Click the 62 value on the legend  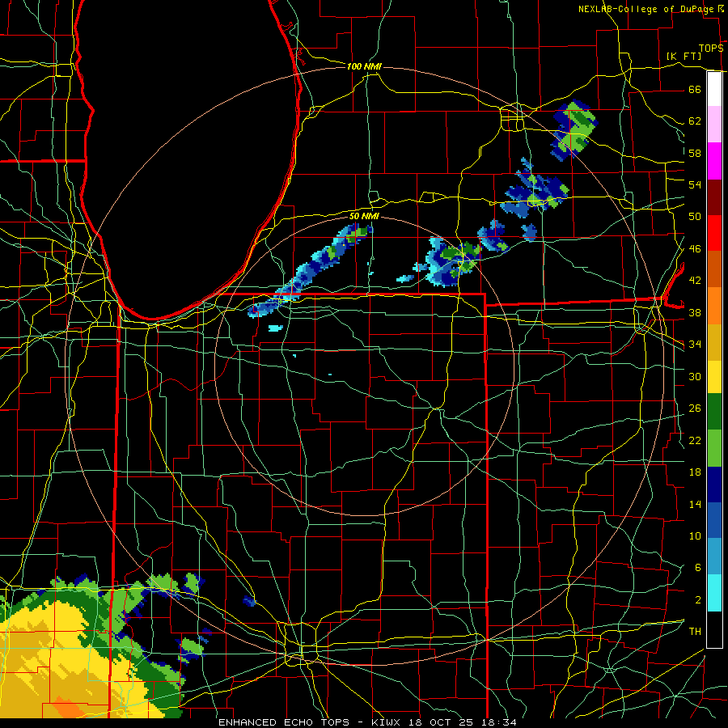pyautogui.click(x=695, y=121)
